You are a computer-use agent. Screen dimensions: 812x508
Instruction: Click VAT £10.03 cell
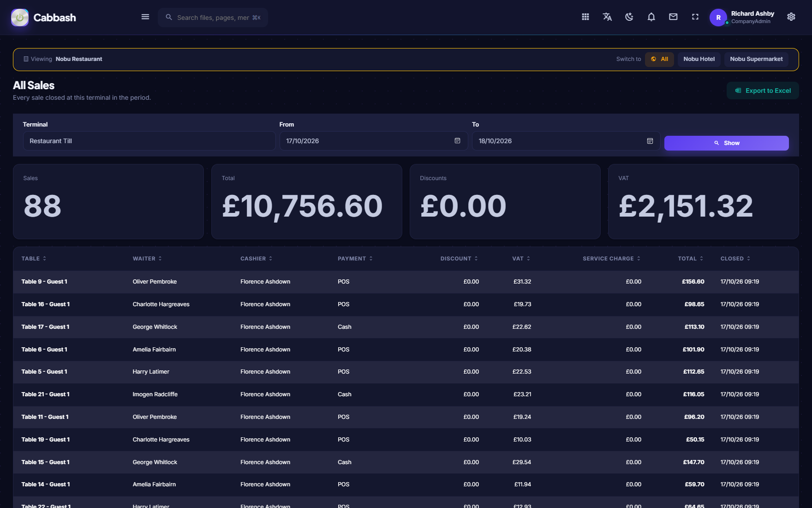[522, 440]
